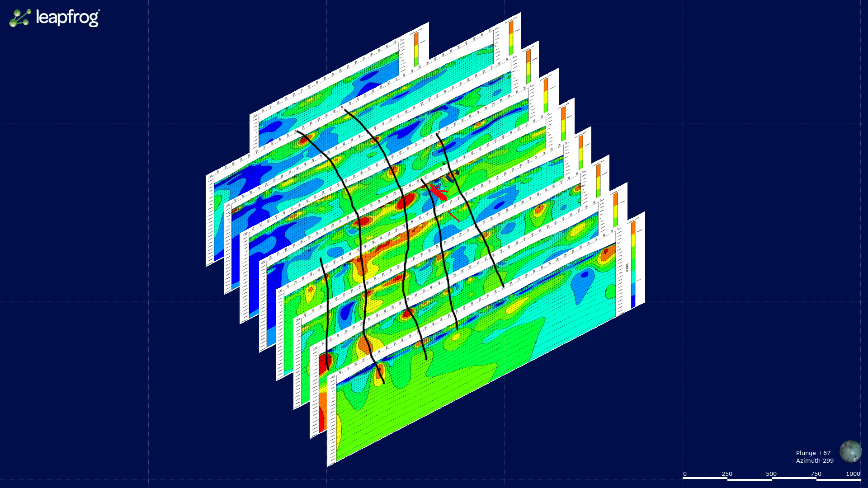Viewport: 868px width, 488px height.
Task: Click the orientation globe compass
Action: 850,451
